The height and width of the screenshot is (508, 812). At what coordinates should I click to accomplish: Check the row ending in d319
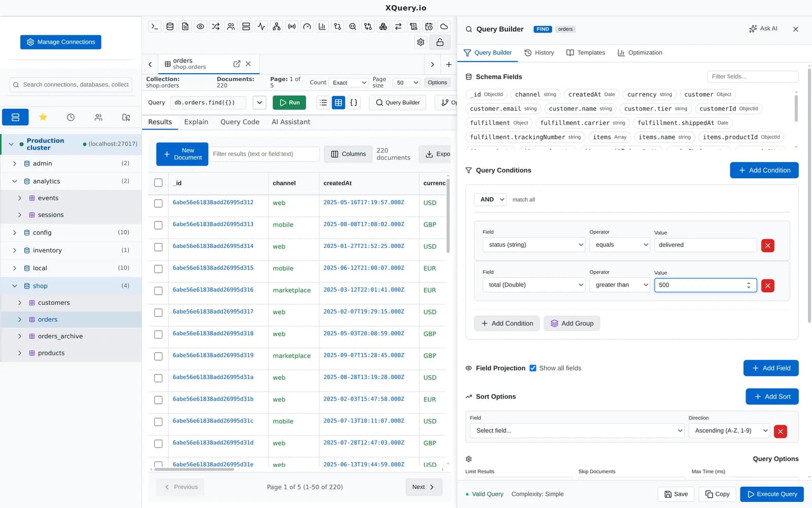pyautogui.click(x=158, y=356)
